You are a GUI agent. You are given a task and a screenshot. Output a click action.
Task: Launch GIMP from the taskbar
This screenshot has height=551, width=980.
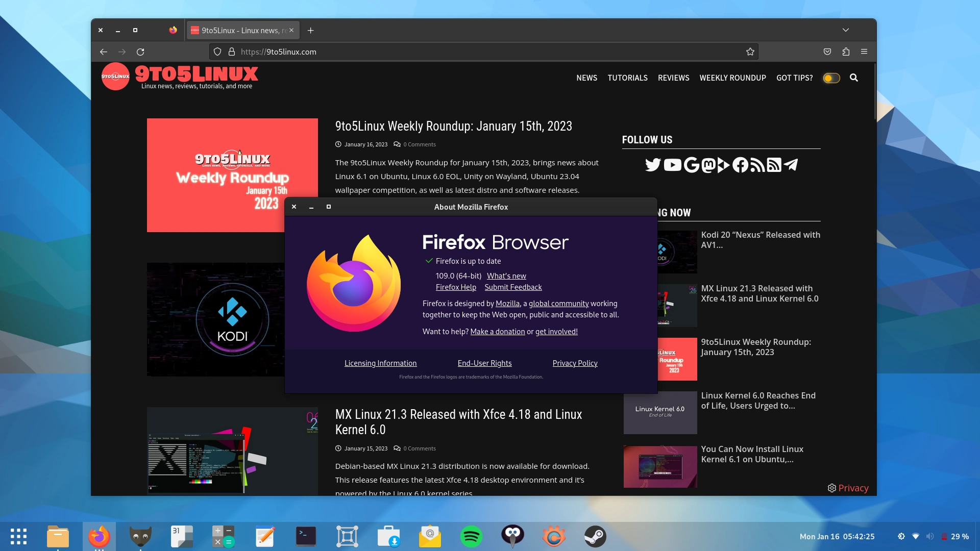click(x=141, y=536)
